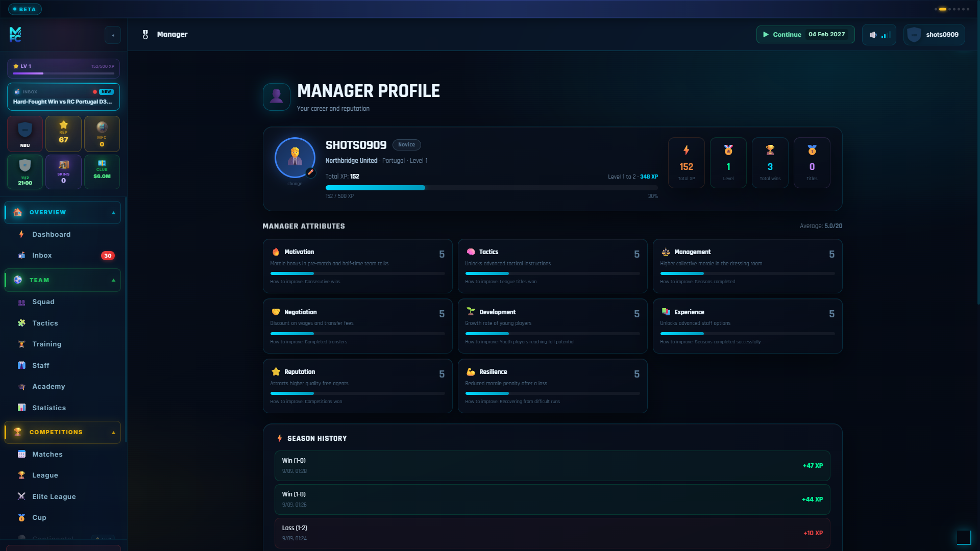Open the Resilience attribute card
Viewport: 980px width, 551px height.
tap(552, 386)
